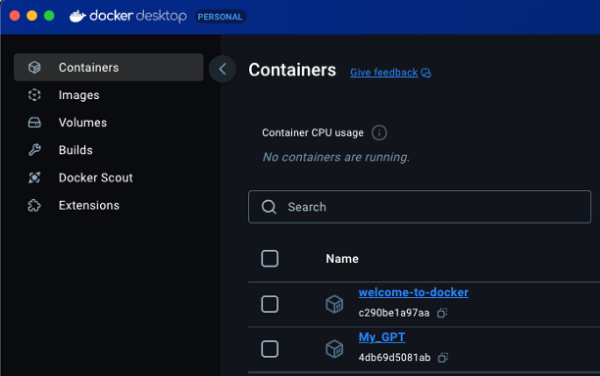
Task: Copy the container ID c290be1a97aa
Action: (x=442, y=313)
